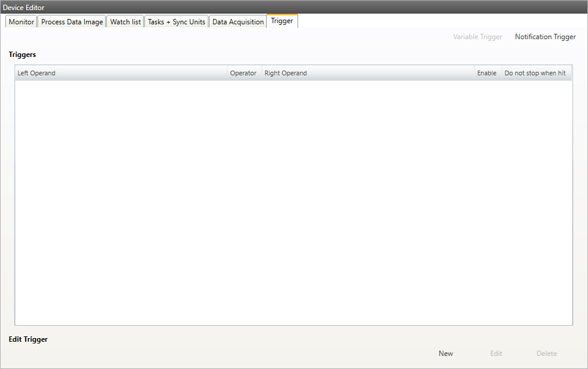Select the Tasks + Sync Units tab
588x369 pixels.
(176, 22)
